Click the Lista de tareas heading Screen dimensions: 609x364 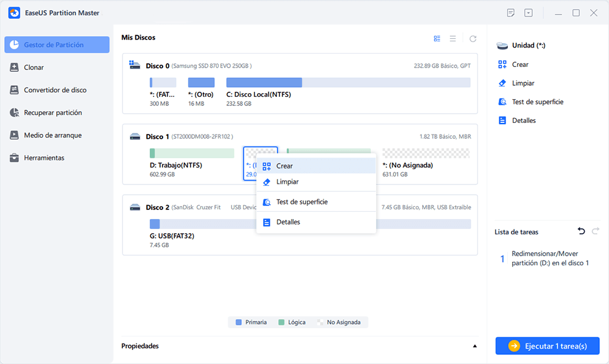(x=516, y=232)
